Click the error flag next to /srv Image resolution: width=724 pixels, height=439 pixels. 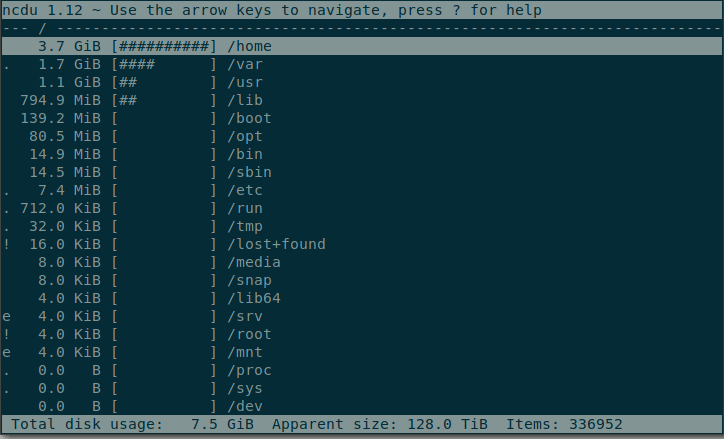[7, 316]
